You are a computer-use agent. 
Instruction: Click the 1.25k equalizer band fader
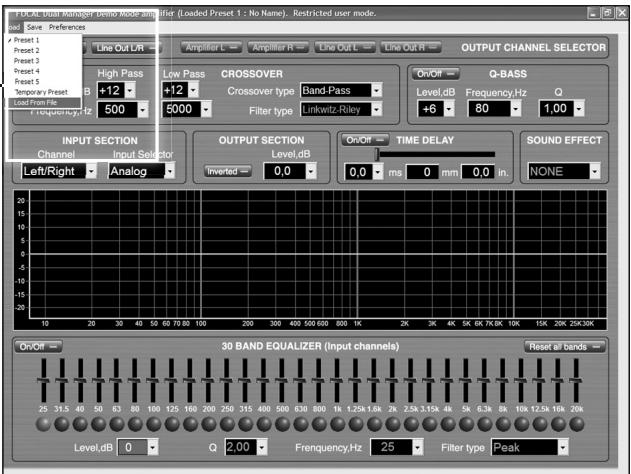point(356,380)
